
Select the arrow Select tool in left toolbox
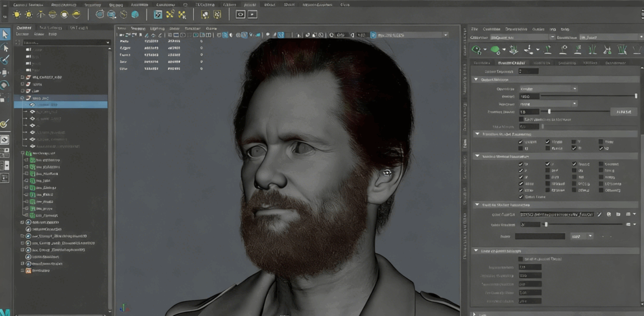click(x=5, y=34)
